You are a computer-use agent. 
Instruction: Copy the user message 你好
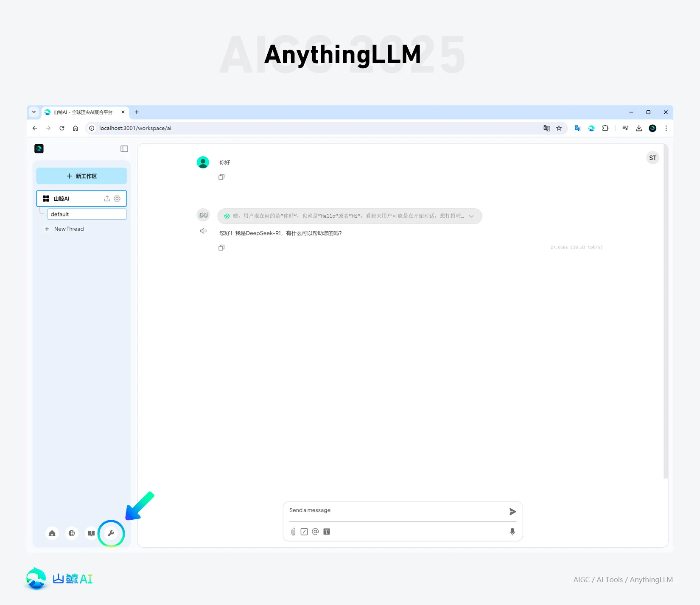221,177
